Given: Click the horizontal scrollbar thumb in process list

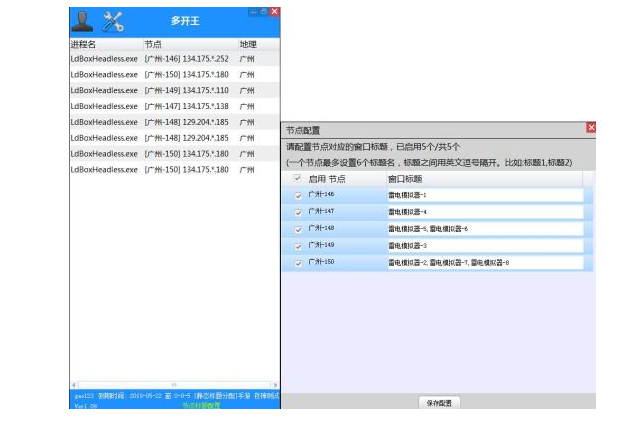Looking at the screenshot, I should [x=174, y=385].
